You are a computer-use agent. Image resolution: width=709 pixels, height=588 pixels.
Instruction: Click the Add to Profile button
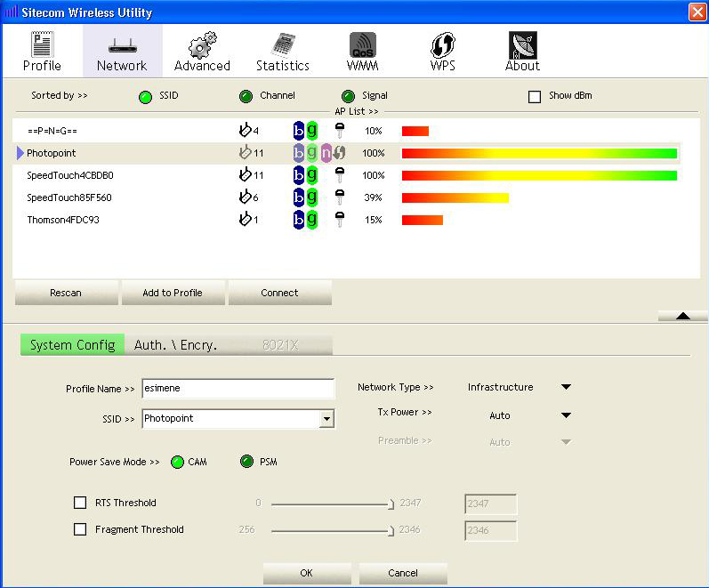173,293
